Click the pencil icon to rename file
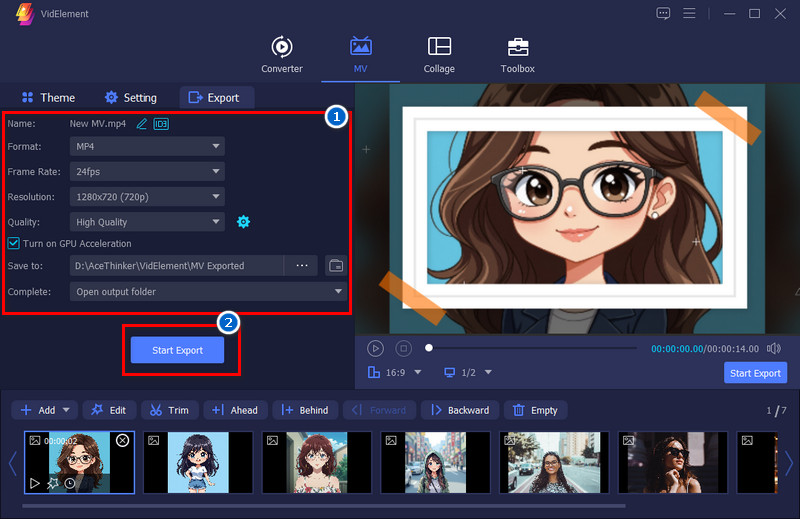Screen dimensions: 800x519 (x=142, y=124)
